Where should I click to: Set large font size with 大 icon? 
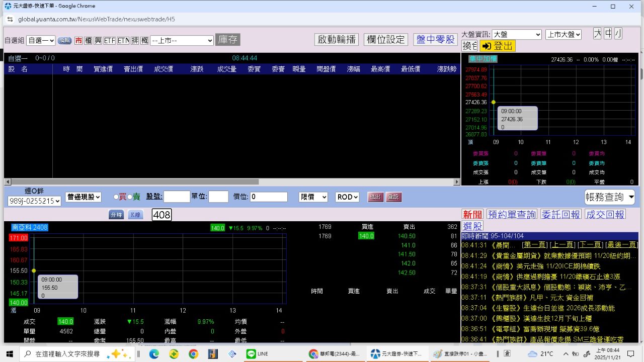click(597, 34)
